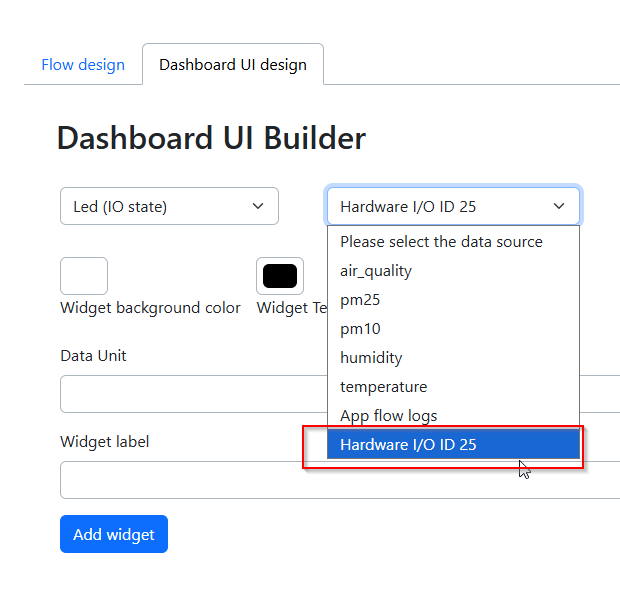The width and height of the screenshot is (620, 590).
Task: Click the 'Data Unit' field label
Action: pyautogui.click(x=94, y=356)
